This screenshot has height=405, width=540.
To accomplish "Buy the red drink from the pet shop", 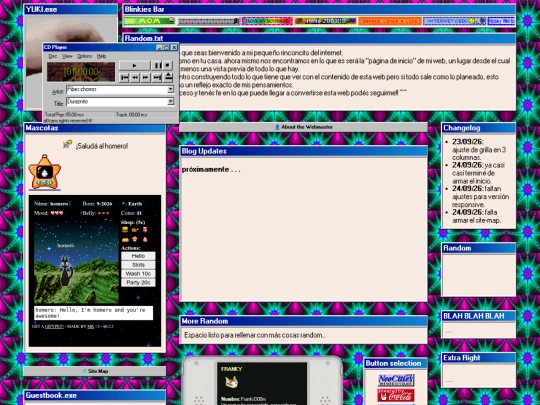I will pos(145,230).
